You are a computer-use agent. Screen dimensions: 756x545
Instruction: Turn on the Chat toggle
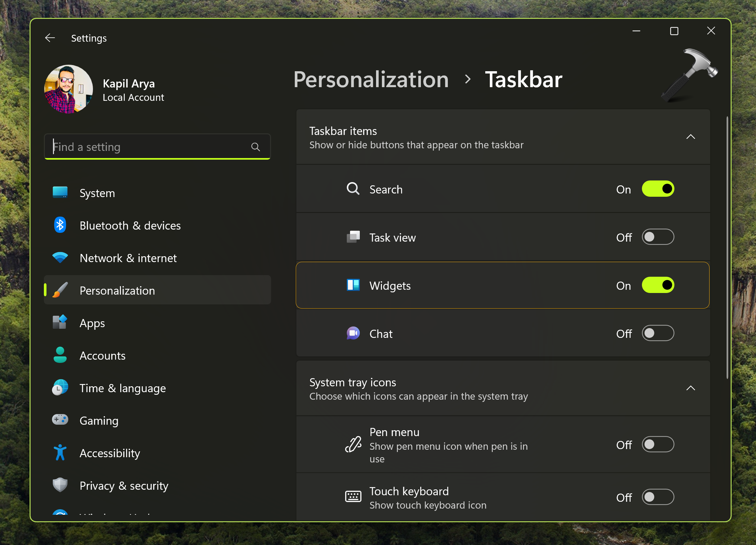(658, 334)
